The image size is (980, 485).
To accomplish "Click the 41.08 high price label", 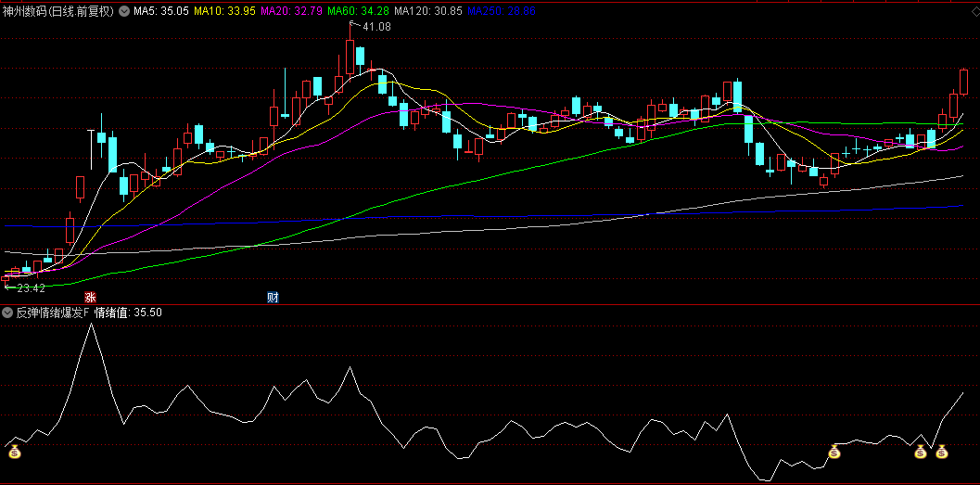I will tap(376, 27).
